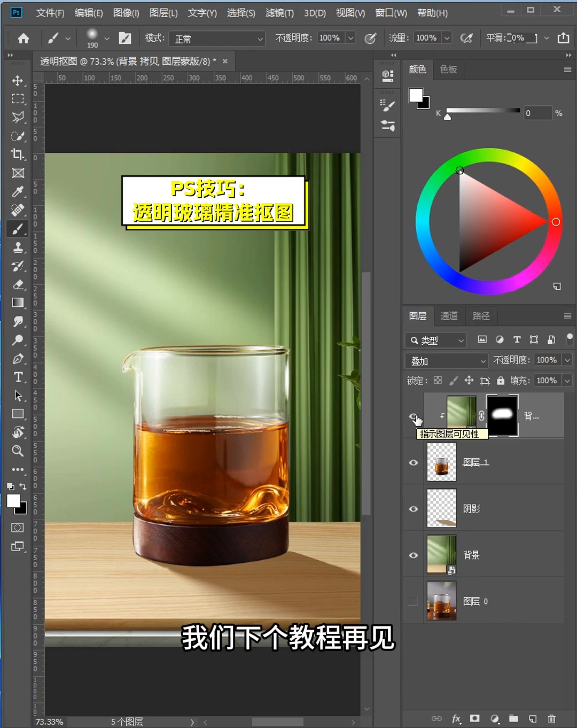This screenshot has height=728, width=577.
Task: Switch to the 通道 tab
Action: coord(449,316)
